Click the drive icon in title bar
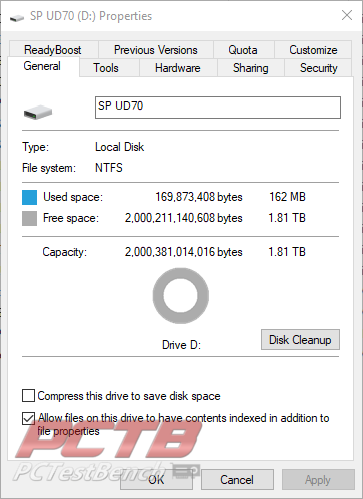Image resolution: width=363 pixels, height=499 pixels. pyautogui.click(x=17, y=18)
